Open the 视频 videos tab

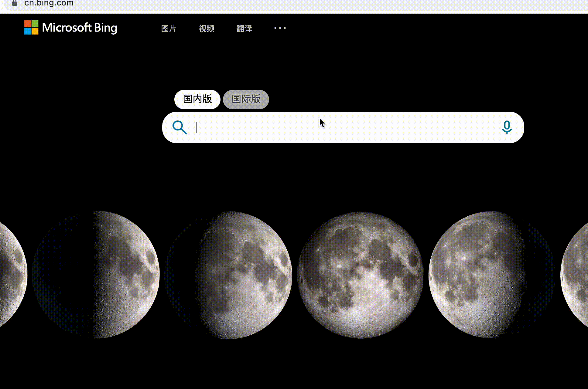pyautogui.click(x=207, y=29)
